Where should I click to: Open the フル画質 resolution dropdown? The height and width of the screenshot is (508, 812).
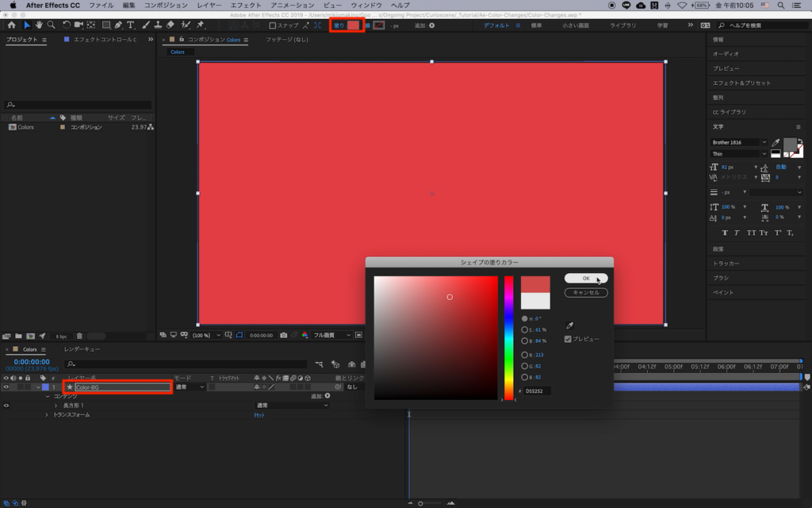point(333,335)
